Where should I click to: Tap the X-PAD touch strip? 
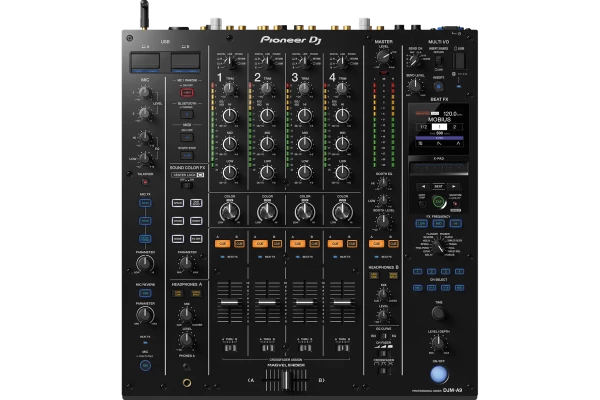(439, 168)
